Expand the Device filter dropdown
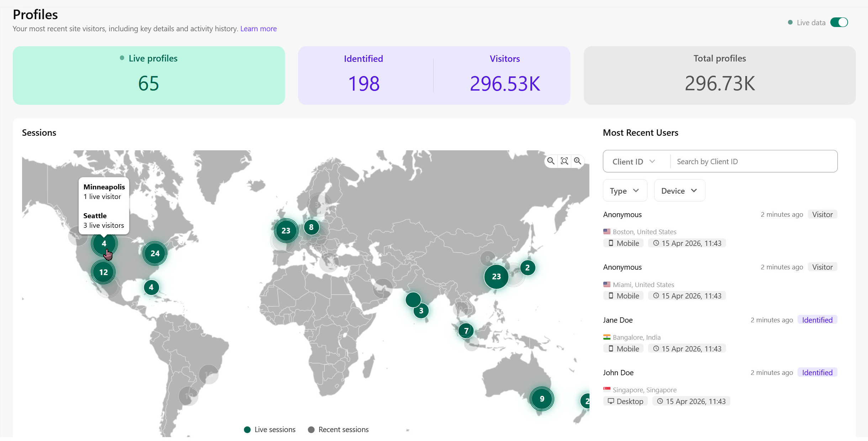The height and width of the screenshot is (441, 868). click(679, 191)
